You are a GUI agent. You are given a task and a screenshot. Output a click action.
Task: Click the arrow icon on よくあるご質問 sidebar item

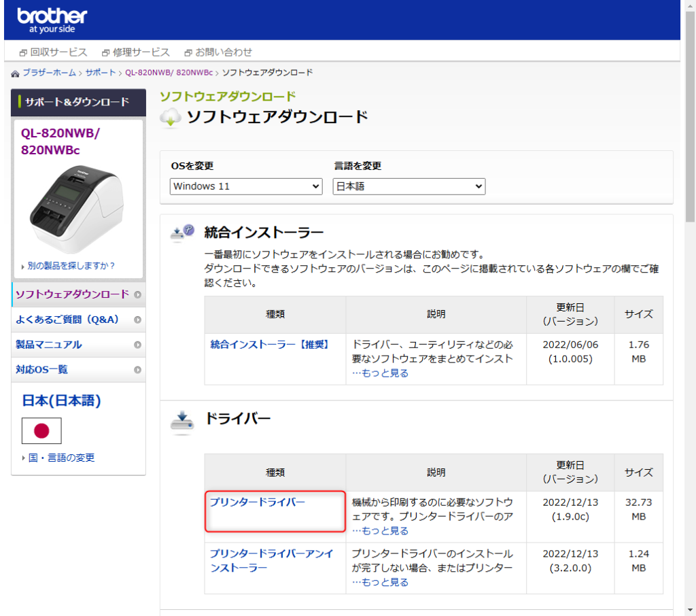[x=137, y=320]
